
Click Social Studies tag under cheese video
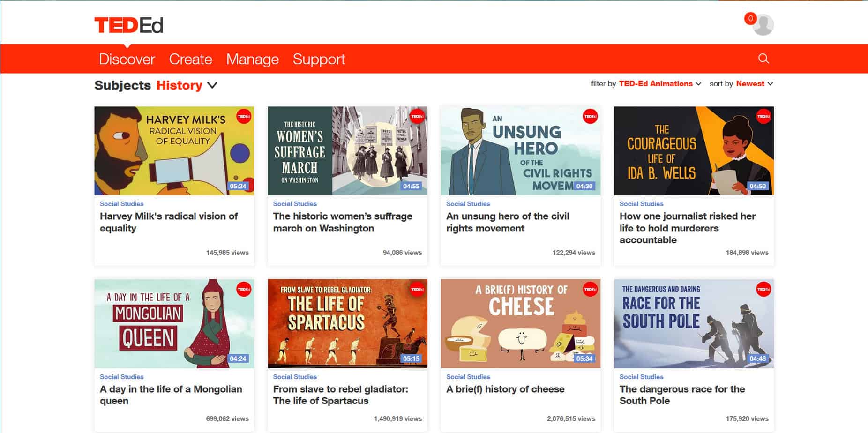(468, 377)
